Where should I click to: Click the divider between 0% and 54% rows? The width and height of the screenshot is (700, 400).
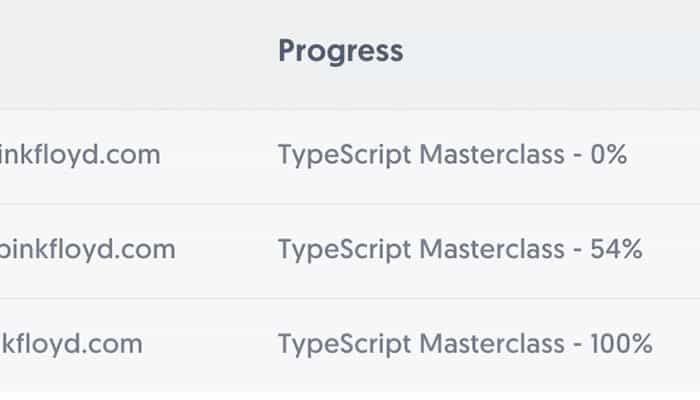(350, 204)
